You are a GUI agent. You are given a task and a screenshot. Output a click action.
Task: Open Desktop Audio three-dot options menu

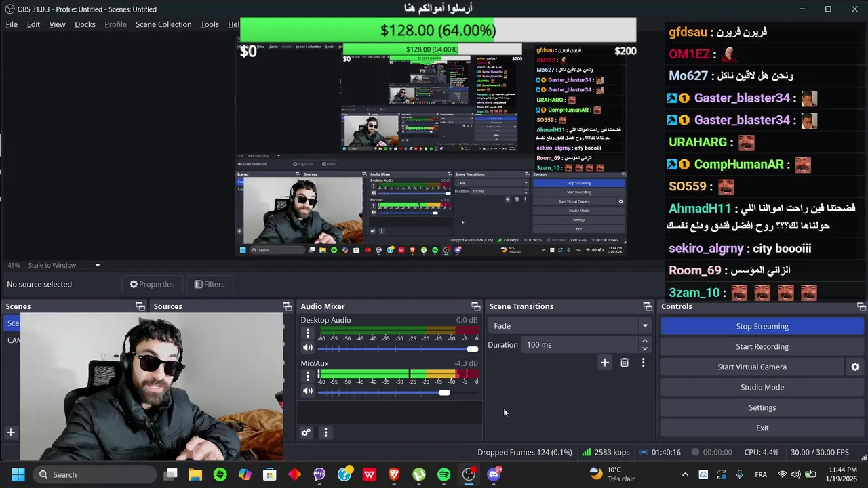click(x=308, y=333)
